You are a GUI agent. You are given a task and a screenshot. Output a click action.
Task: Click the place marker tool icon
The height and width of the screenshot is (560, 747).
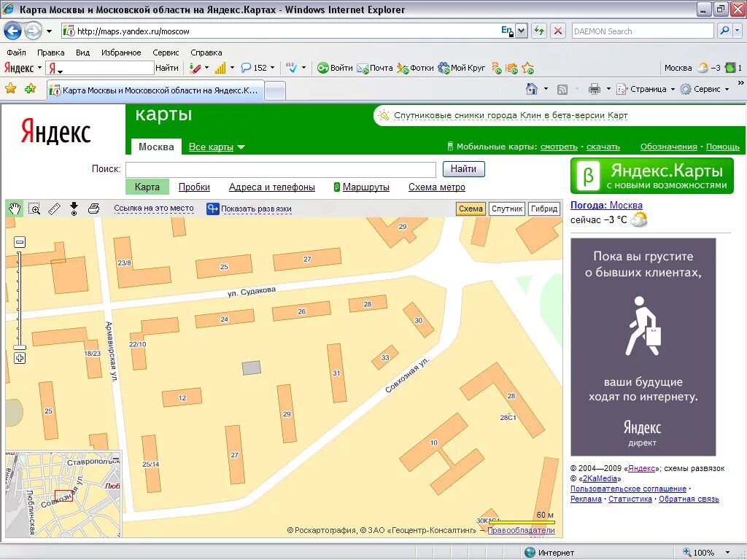pos(74,209)
